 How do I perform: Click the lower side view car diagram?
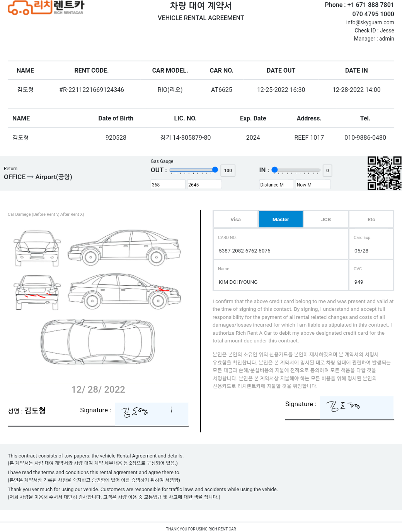[124, 291]
